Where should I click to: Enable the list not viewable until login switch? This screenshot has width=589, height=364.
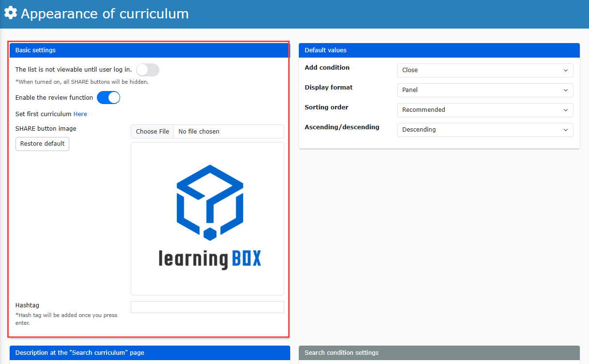(x=147, y=70)
